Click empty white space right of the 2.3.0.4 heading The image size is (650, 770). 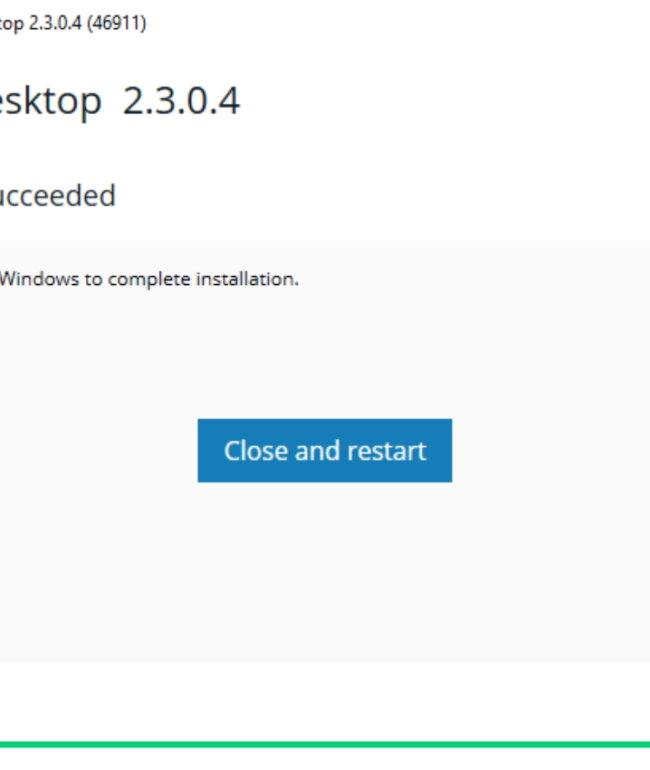click(x=442, y=101)
